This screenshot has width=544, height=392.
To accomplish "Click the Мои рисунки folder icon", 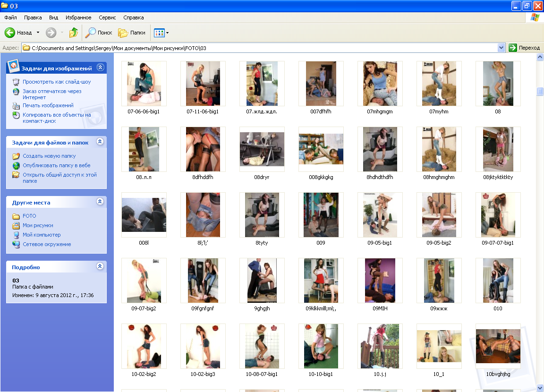I will coord(16,225).
